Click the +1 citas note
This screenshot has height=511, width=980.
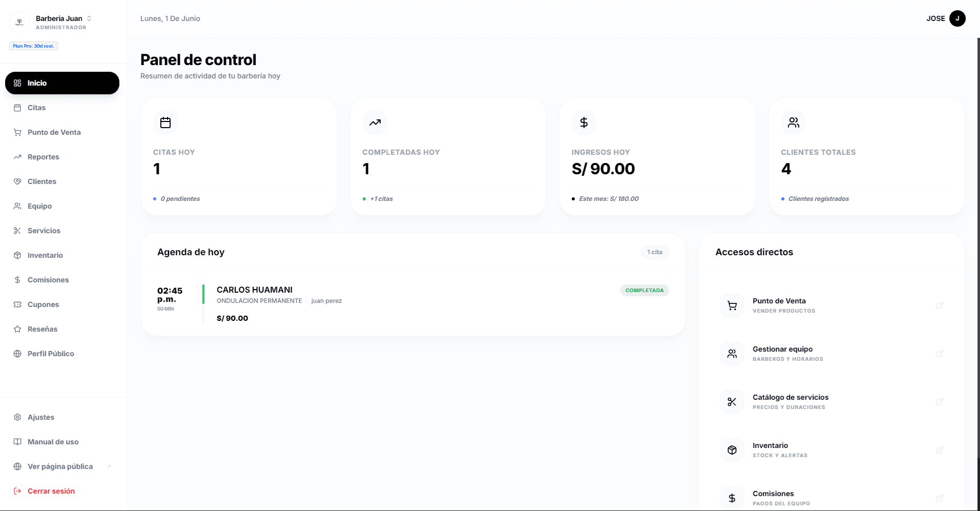pos(381,199)
